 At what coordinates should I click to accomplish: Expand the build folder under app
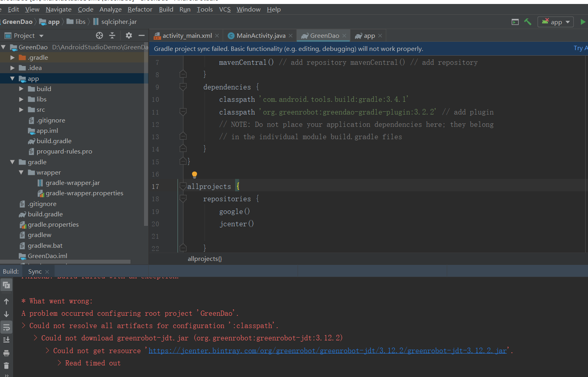(21, 89)
